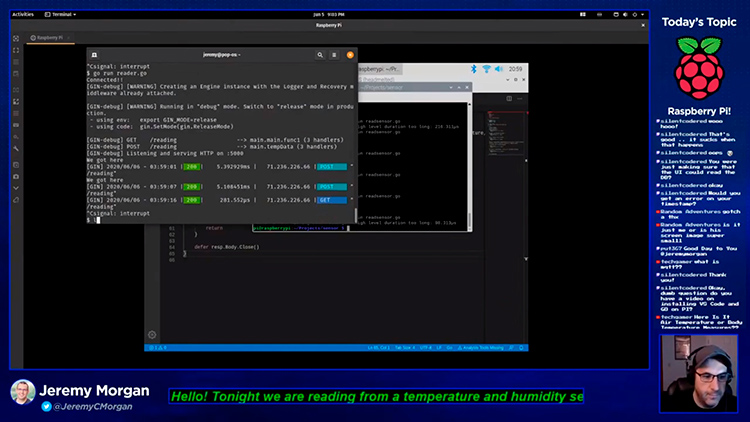Open the jeremy@pop-os title dropdown
The image size is (750, 422).
[x=222, y=55]
